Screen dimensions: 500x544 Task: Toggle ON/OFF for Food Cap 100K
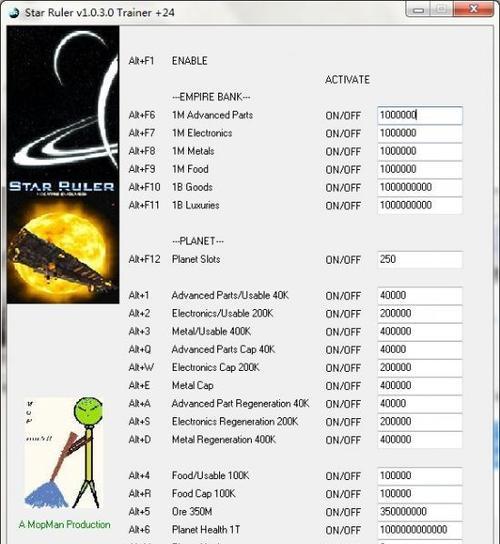(x=343, y=494)
